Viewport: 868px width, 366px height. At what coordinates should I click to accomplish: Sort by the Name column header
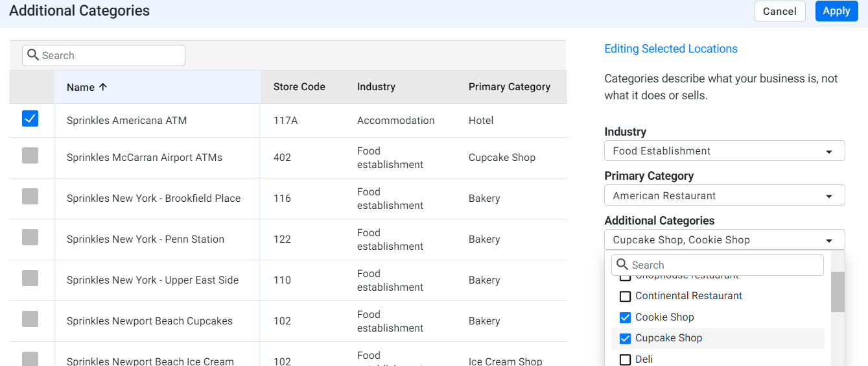[157, 87]
